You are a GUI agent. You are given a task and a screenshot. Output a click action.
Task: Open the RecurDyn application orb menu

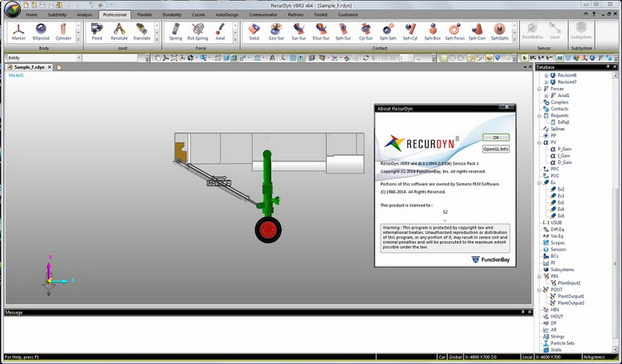(x=12, y=9)
